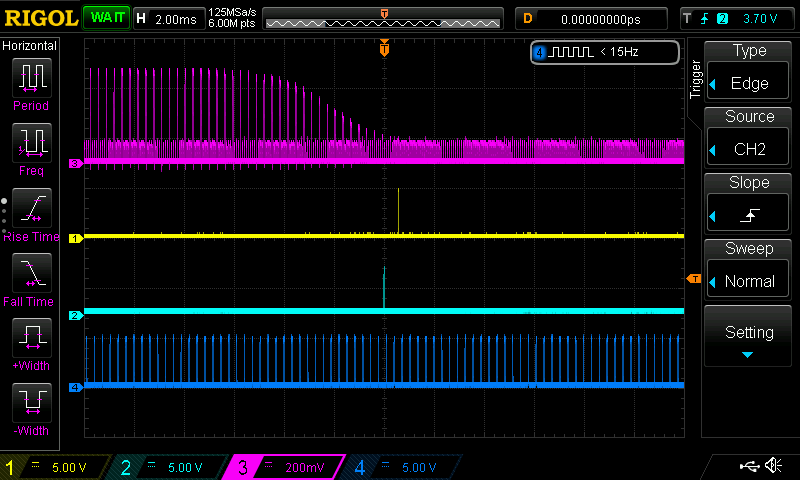Click the Rise Time measurement icon
Screen dimensions: 800x480
30,208
